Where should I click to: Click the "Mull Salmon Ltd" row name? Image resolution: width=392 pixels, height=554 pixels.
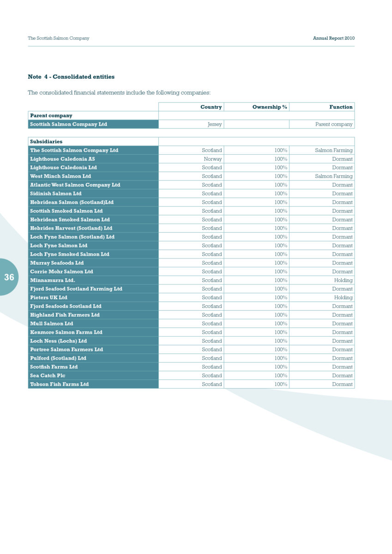pos(52,324)
